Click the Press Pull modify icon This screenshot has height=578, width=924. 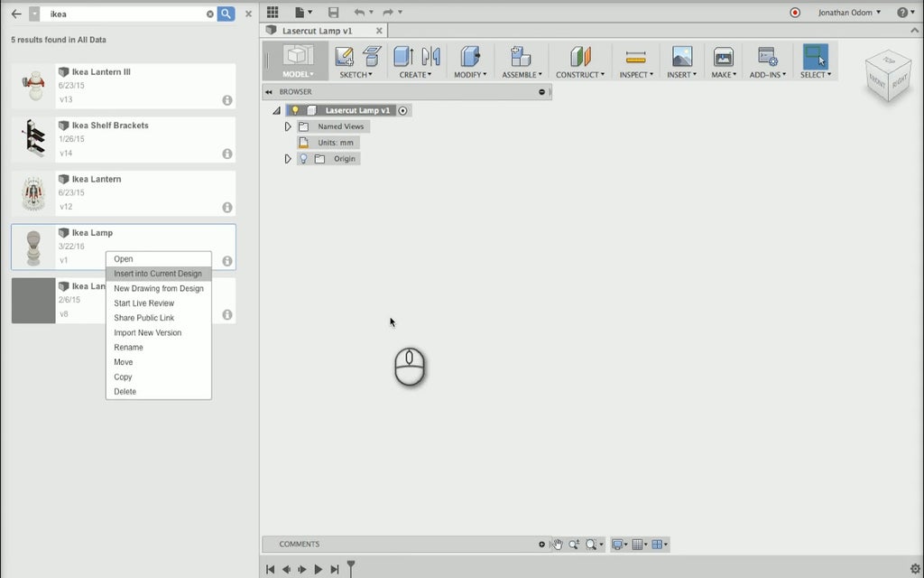tap(470, 57)
